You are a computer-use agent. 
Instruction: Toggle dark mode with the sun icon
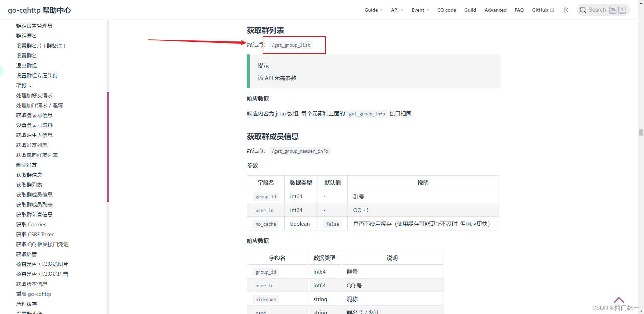click(565, 10)
